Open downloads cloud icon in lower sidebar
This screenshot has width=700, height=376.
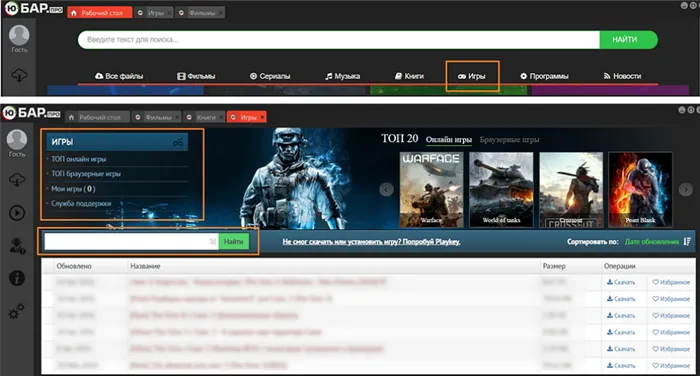[x=17, y=180]
